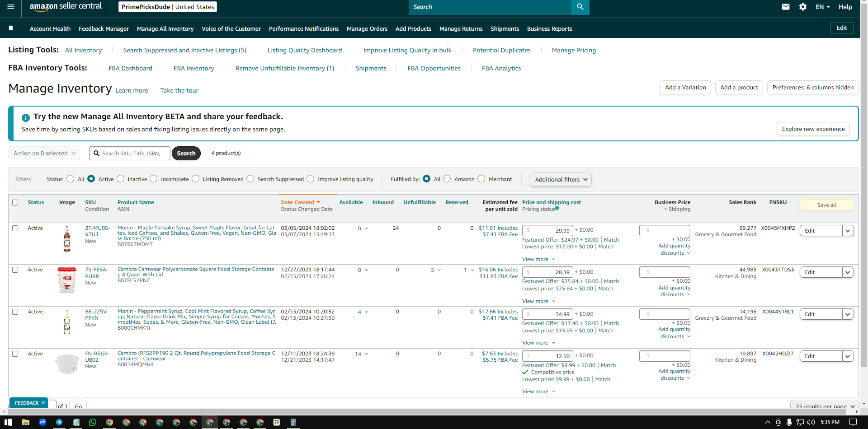Click the info icon in the BETA banner
This screenshot has width=868, height=429.
pos(26,117)
